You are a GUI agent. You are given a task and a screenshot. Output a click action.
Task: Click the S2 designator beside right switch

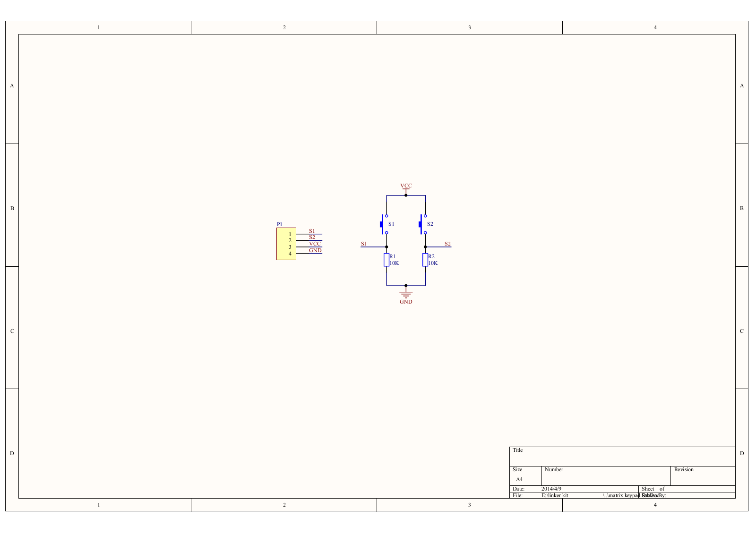(430, 224)
